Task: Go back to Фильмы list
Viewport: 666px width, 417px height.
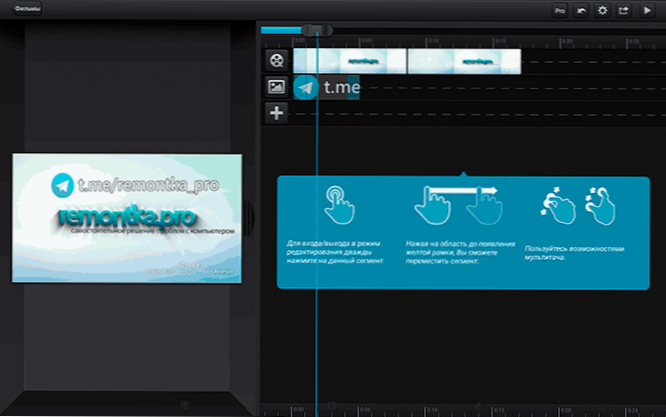Action: click(27, 8)
